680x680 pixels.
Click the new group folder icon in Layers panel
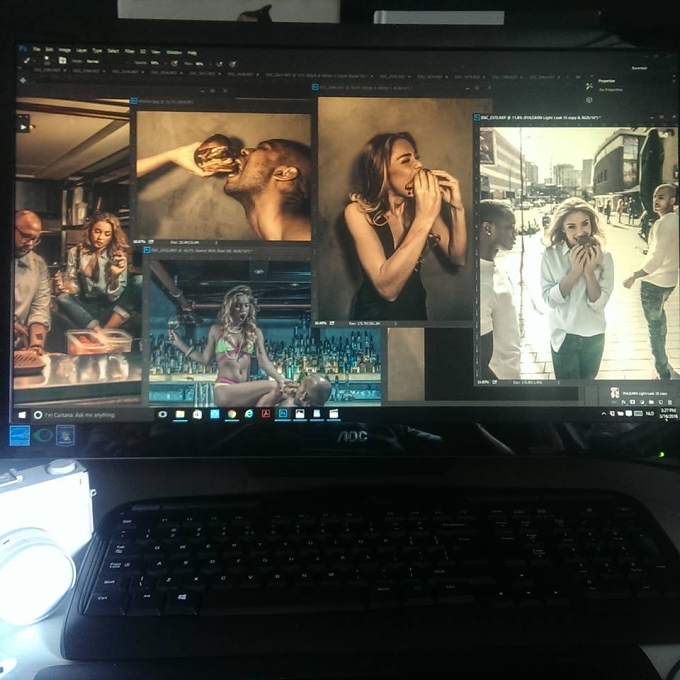pyautogui.click(x=651, y=403)
